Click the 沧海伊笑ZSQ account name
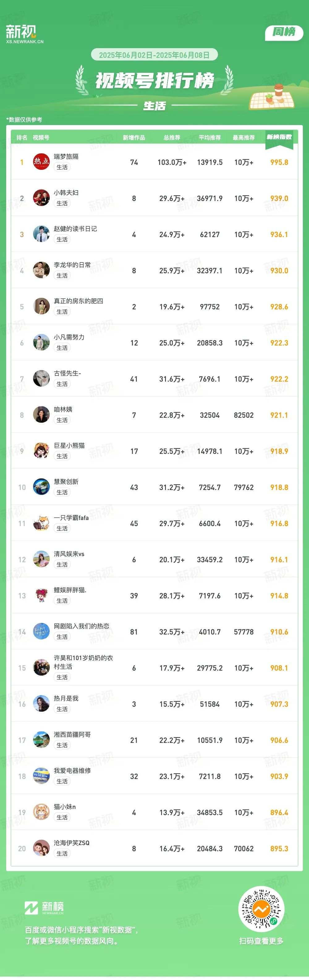 [x=72, y=843]
